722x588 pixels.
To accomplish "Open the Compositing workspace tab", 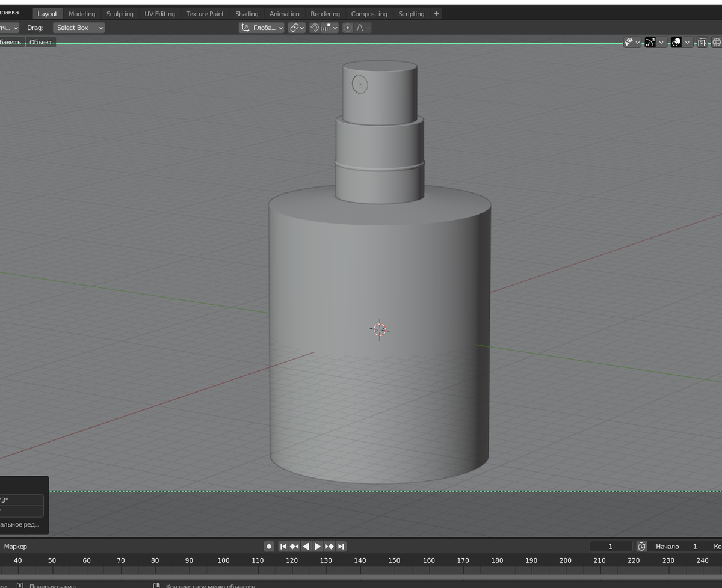I will (369, 14).
